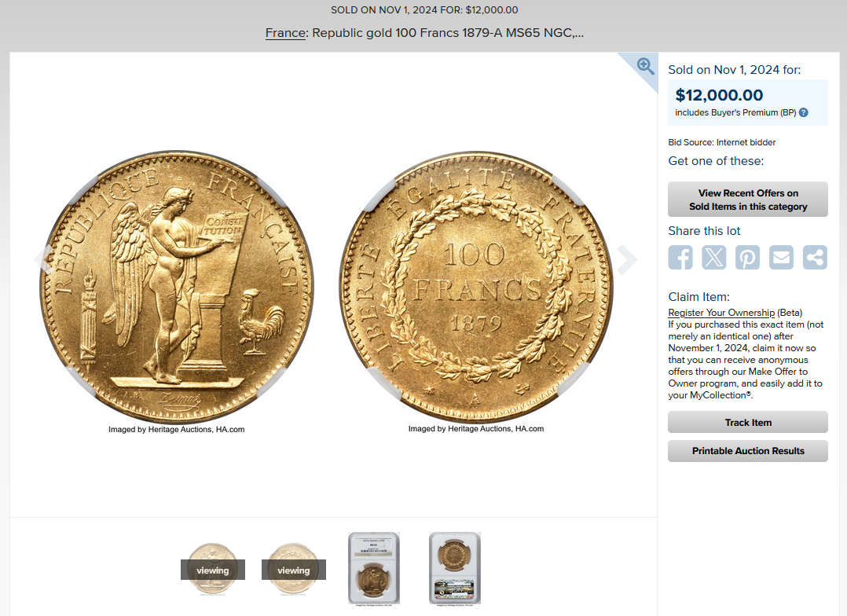View NGC slab front thumbnail
The height and width of the screenshot is (616, 847).
pyautogui.click(x=374, y=568)
